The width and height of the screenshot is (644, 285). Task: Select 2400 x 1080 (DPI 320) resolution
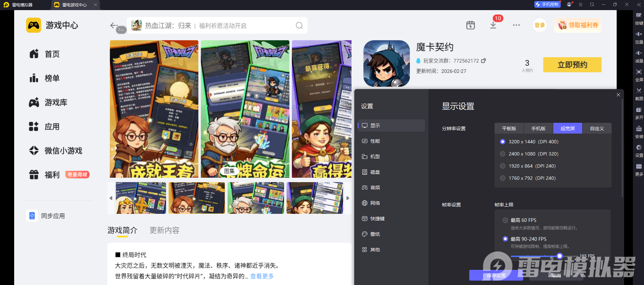(x=529, y=154)
